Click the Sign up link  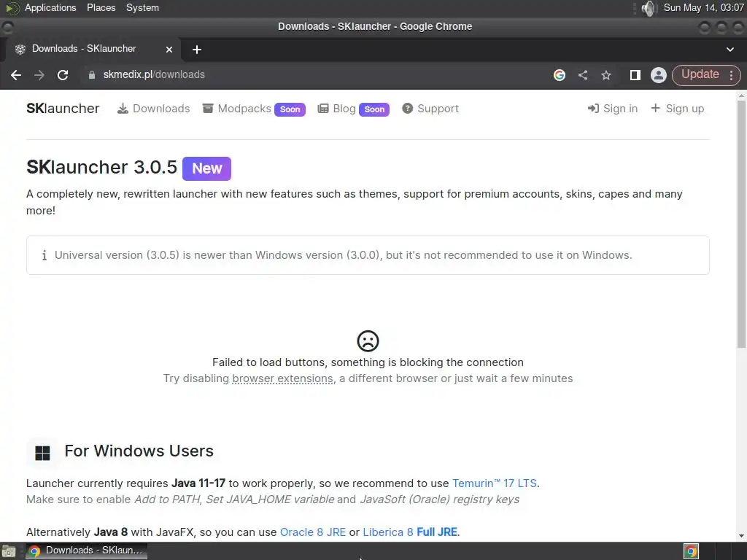click(x=677, y=109)
